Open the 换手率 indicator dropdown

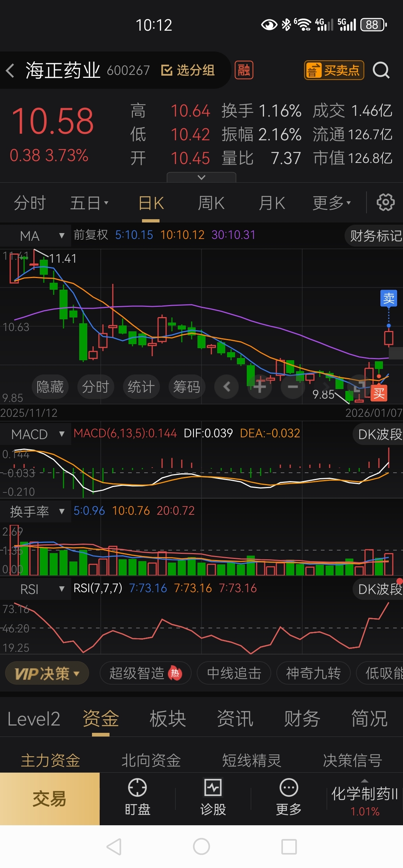pos(35,512)
